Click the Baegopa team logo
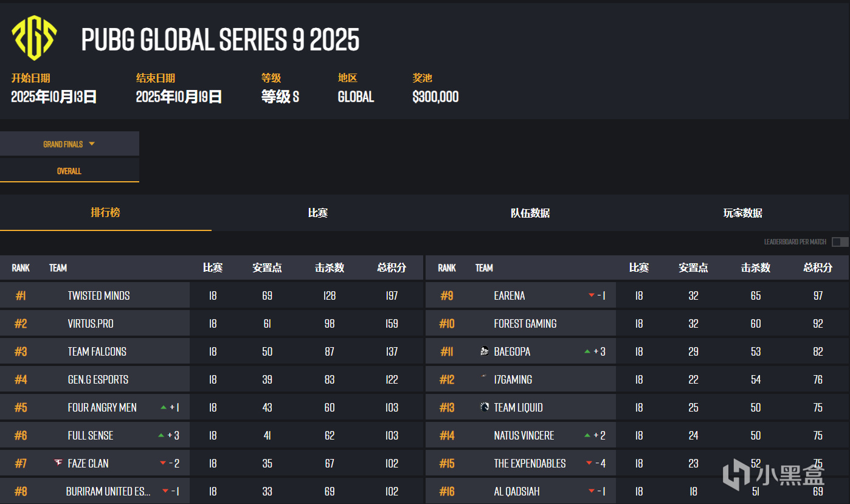850x504 pixels. pos(485,351)
